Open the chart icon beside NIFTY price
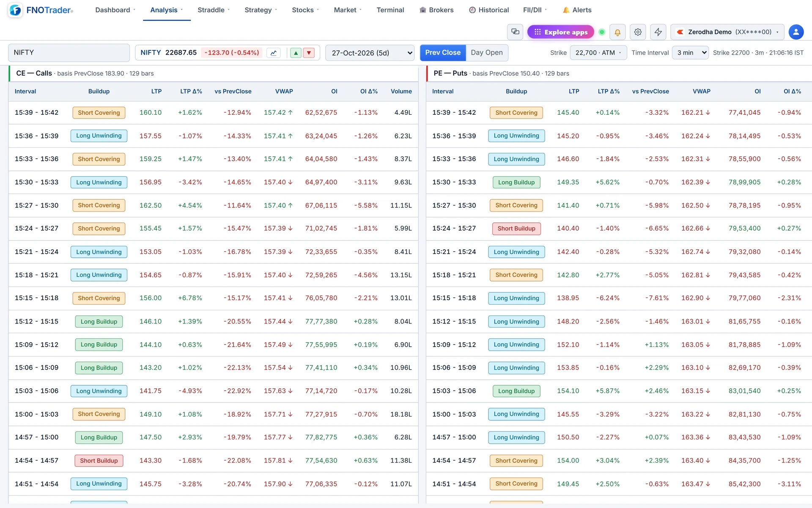The height and width of the screenshot is (508, 812). [x=274, y=53]
